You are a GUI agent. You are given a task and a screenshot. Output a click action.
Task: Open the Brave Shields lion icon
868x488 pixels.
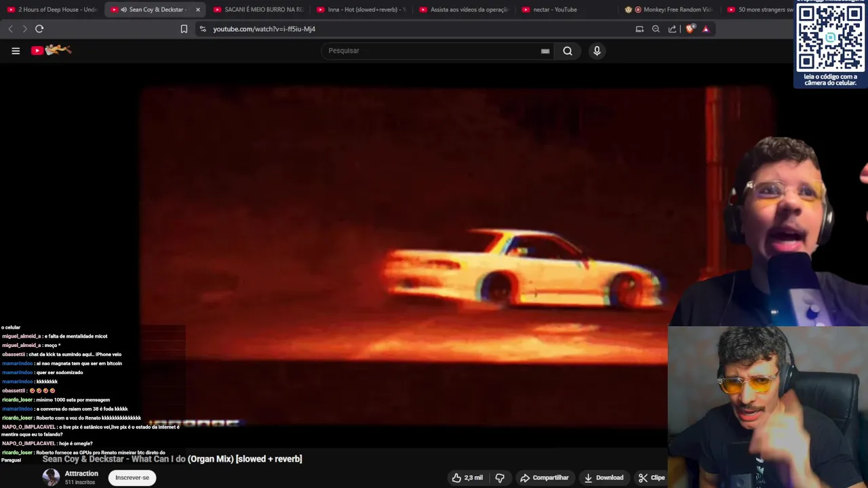point(690,29)
